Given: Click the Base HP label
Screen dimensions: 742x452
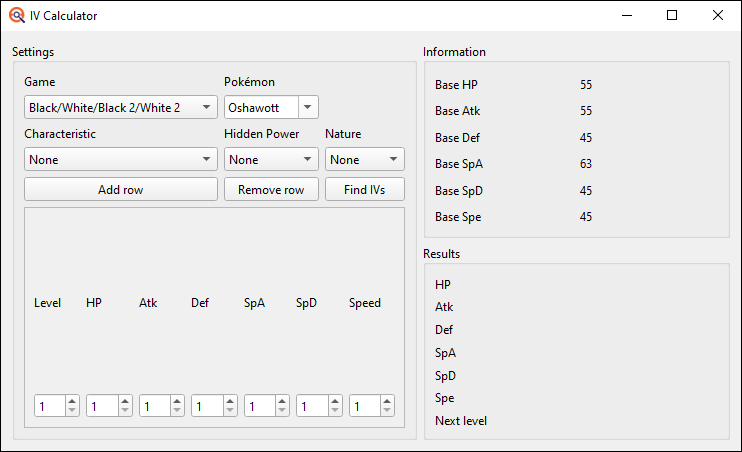Looking at the screenshot, I should [456, 85].
